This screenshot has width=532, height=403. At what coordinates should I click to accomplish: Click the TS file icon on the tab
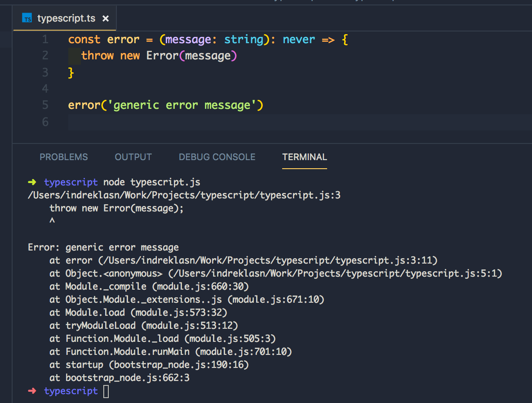pyautogui.click(x=27, y=18)
